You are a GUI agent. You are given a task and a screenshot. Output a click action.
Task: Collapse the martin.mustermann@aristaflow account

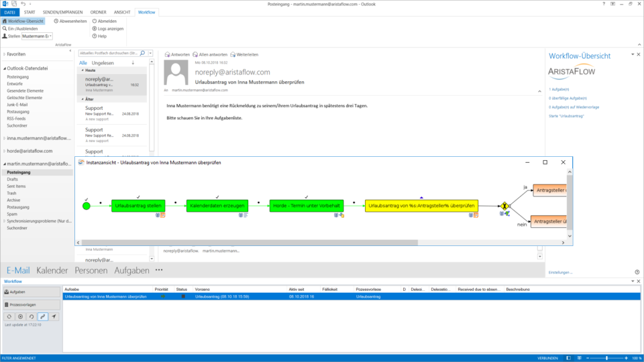(5, 164)
